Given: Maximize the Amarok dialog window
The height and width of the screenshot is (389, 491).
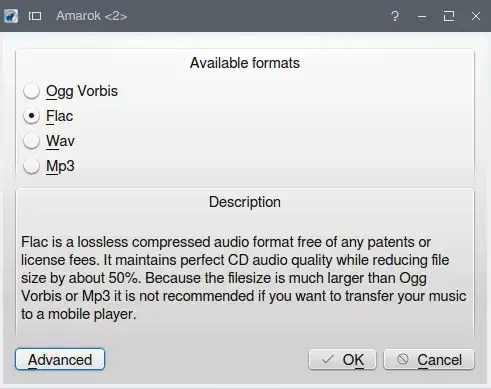Looking at the screenshot, I should [449, 16].
